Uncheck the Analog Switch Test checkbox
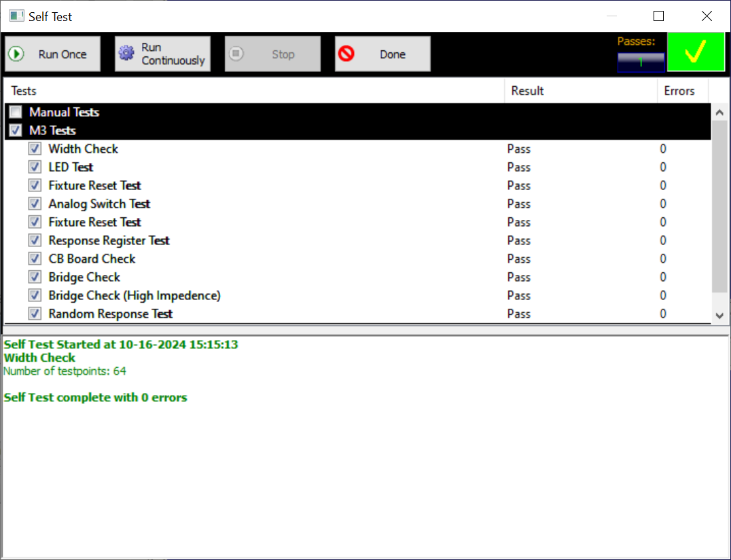731x560 pixels. point(35,204)
